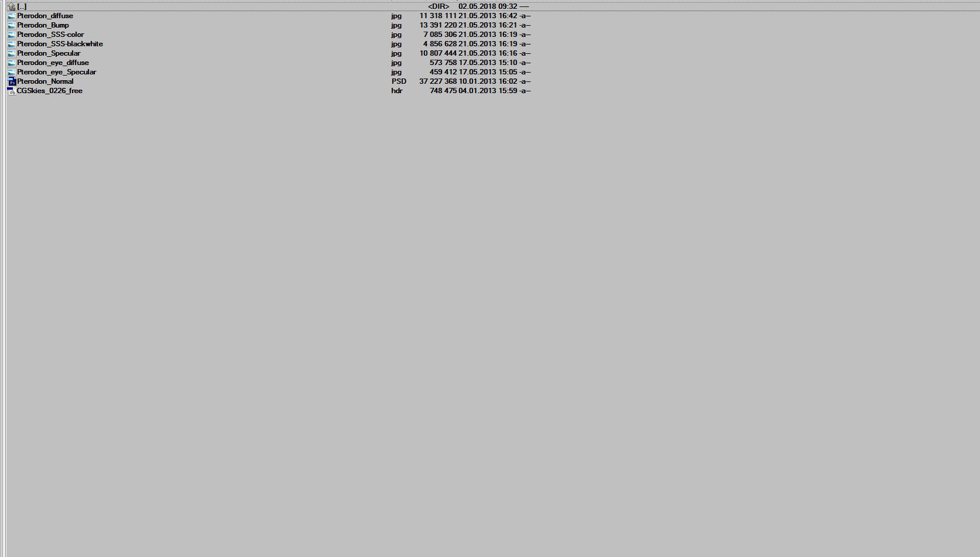Click the Pterodon_SSS-blackwhite image icon
Image resolution: width=980 pixels, height=557 pixels.
[12, 44]
